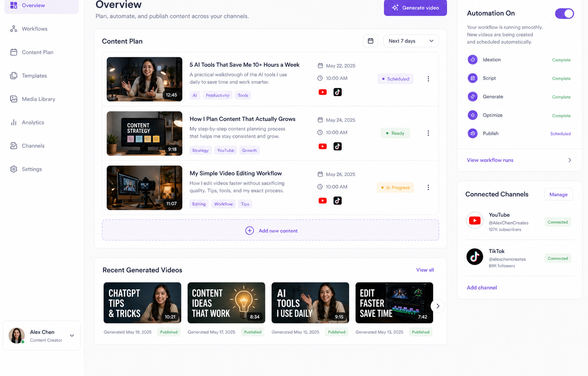This screenshot has height=376, width=588.
Task: Click the View workflow runs chevron
Action: tap(570, 160)
